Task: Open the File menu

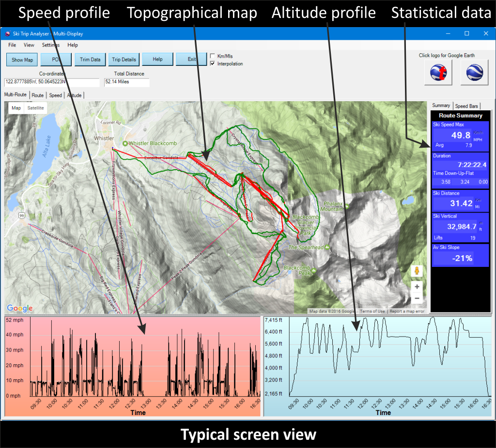Action: coord(12,45)
